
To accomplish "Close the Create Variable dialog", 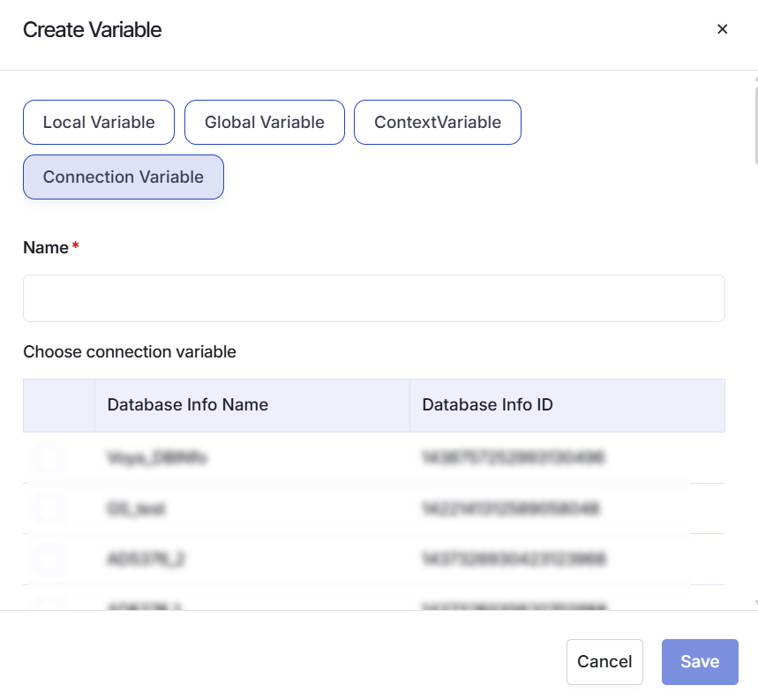I will tap(722, 29).
